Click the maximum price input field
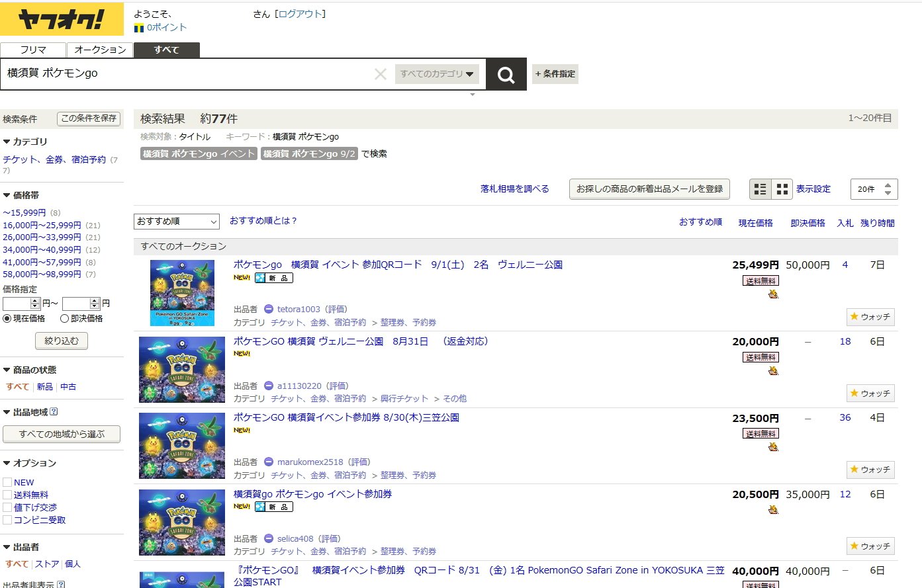This screenshot has width=922, height=588. click(81, 304)
